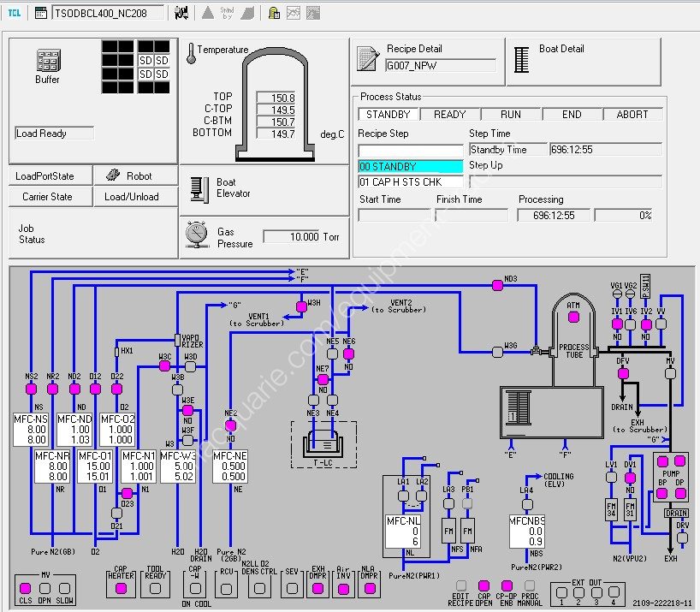Click the BOTTOM temperature value 149.7
This screenshot has width=700, height=612.
click(x=276, y=134)
